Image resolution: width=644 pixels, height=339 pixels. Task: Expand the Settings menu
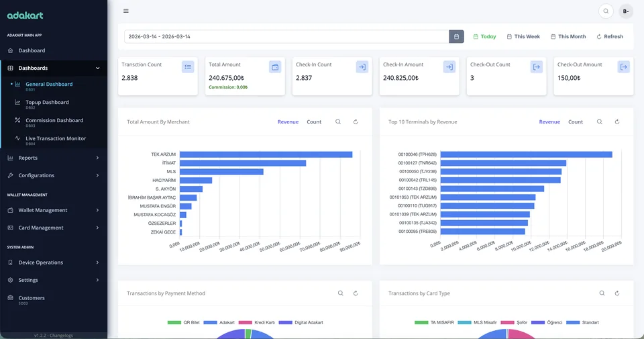pos(54,280)
